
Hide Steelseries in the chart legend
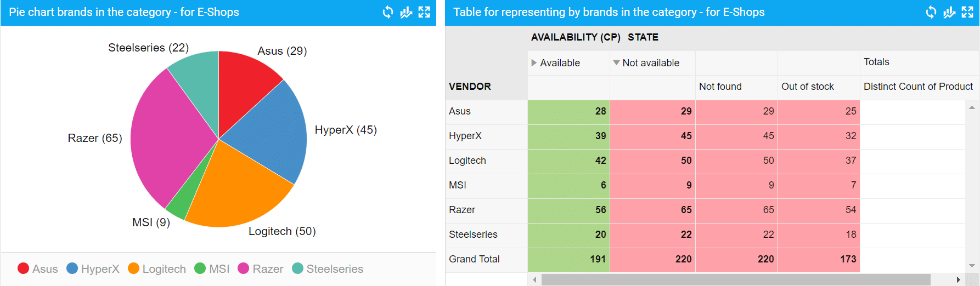point(328,269)
